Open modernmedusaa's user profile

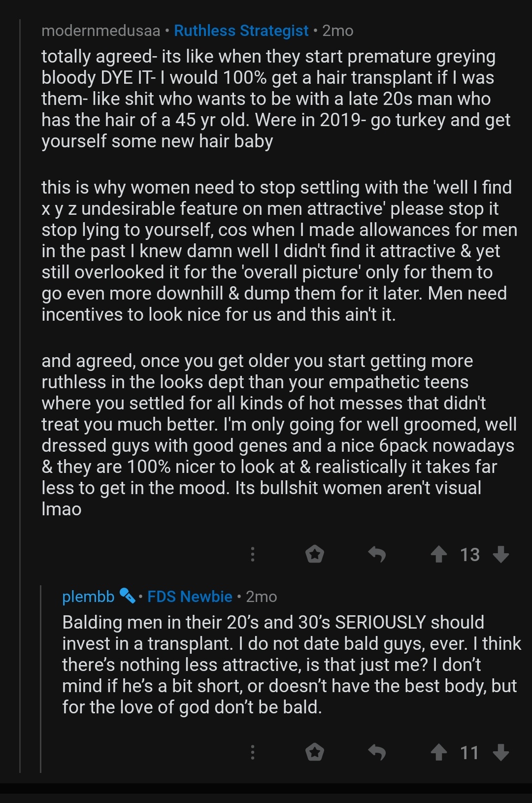pyautogui.click(x=101, y=31)
